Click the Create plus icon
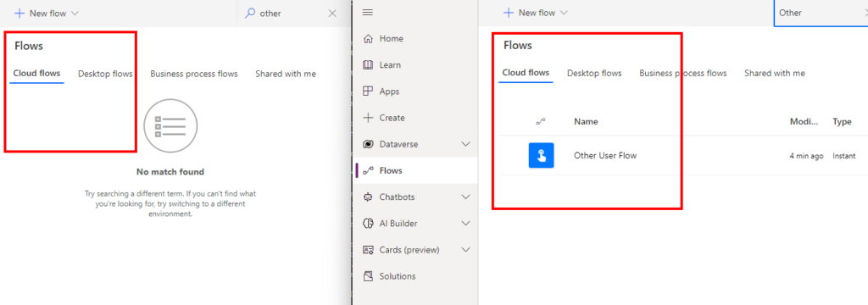Viewport: 868px width, 305px height. tap(368, 118)
